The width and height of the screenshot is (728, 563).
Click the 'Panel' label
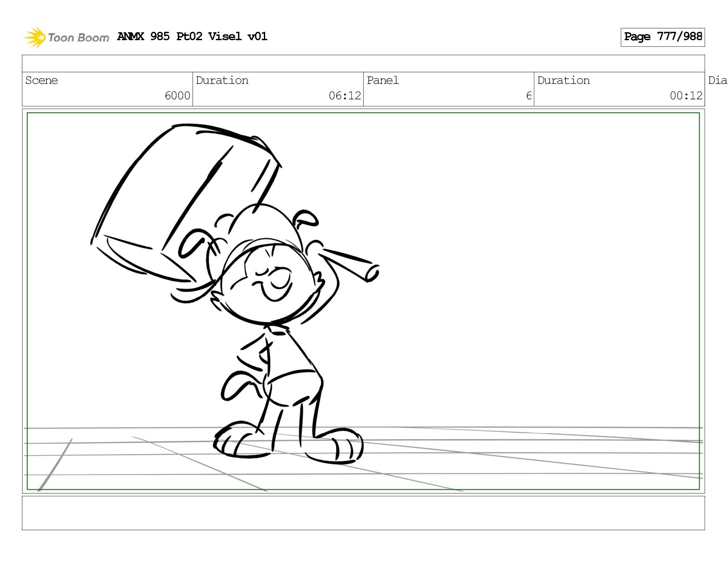coord(383,80)
